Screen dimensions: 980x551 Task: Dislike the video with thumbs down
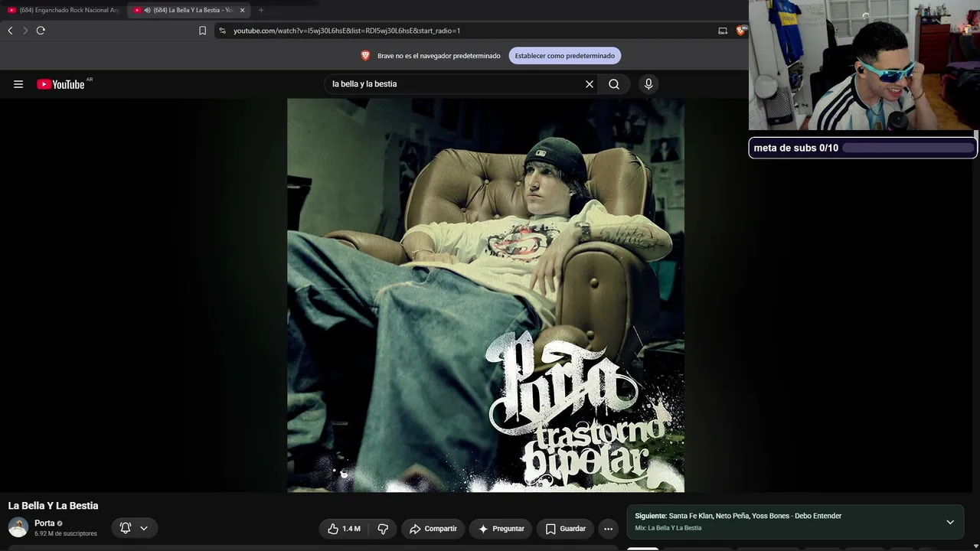click(x=383, y=529)
